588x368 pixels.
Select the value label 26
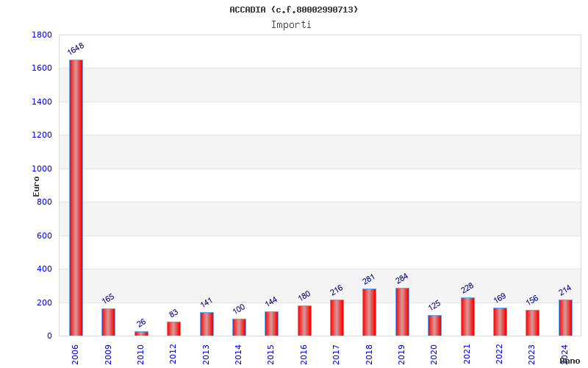(141, 323)
